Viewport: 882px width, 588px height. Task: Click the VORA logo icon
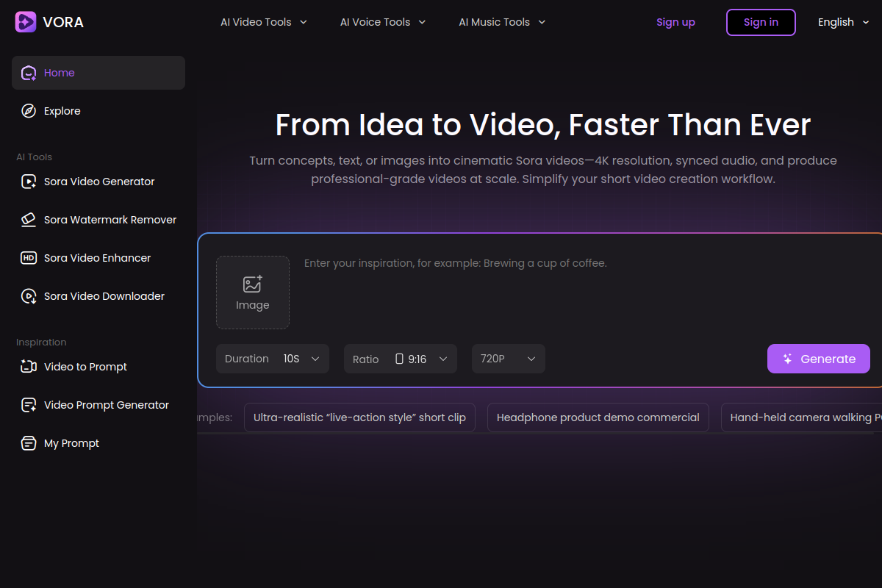(x=26, y=22)
